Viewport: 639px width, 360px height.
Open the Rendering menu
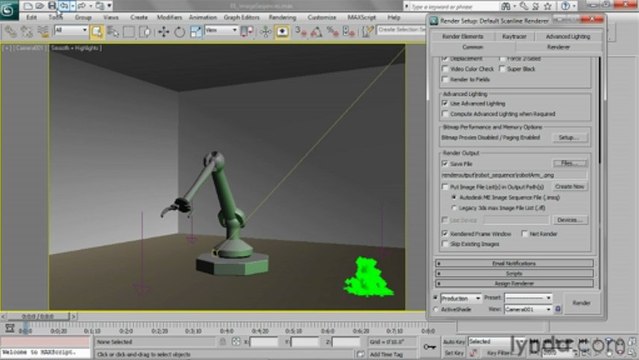coord(282,18)
